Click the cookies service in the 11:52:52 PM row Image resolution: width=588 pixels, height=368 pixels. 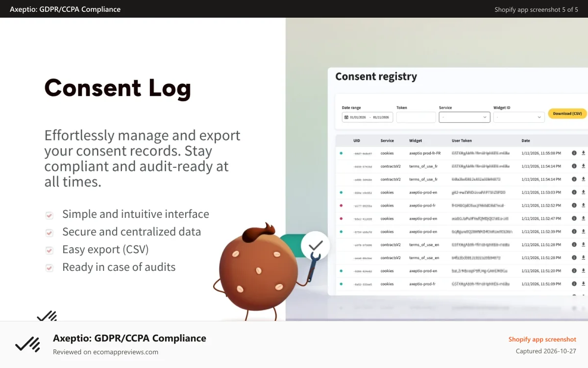coord(387,206)
